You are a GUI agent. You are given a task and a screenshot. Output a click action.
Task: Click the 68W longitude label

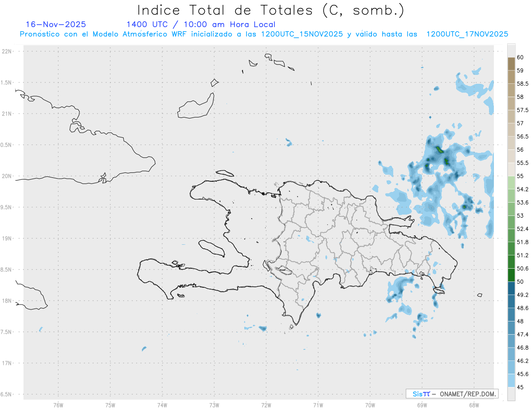point(474,405)
